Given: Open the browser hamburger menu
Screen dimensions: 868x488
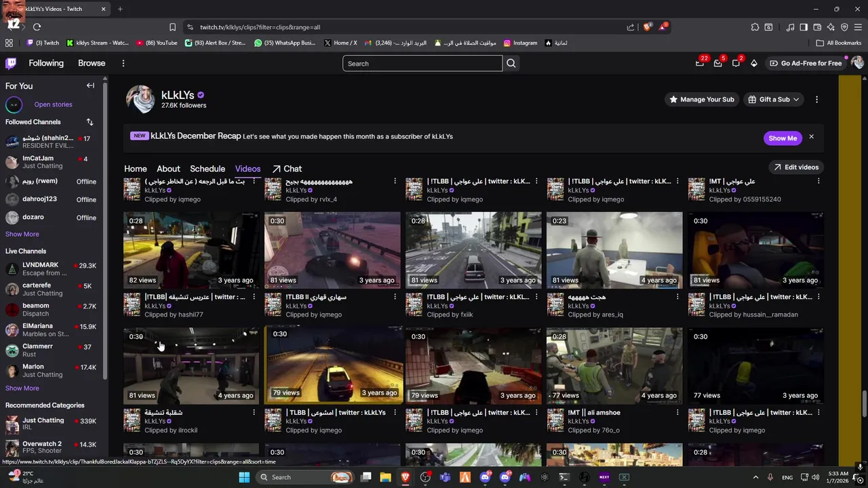Looking at the screenshot, I should tap(858, 27).
